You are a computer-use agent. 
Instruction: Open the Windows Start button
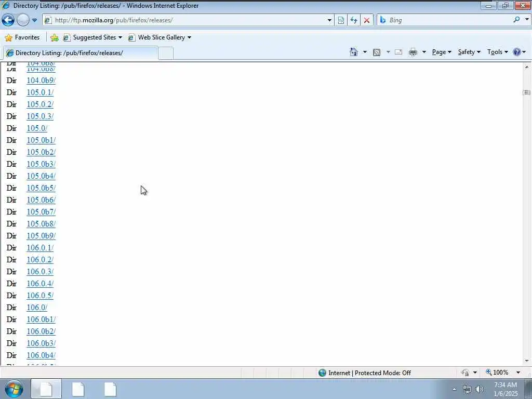coord(14,389)
